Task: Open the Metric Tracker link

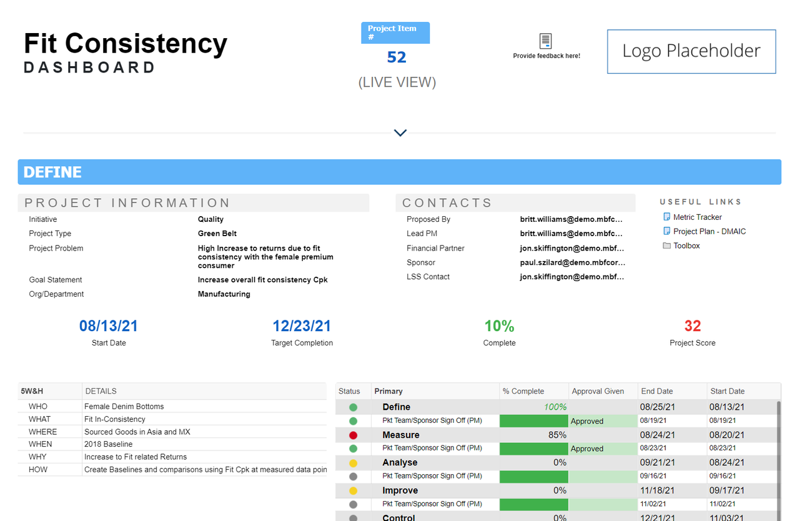Action: pos(697,217)
